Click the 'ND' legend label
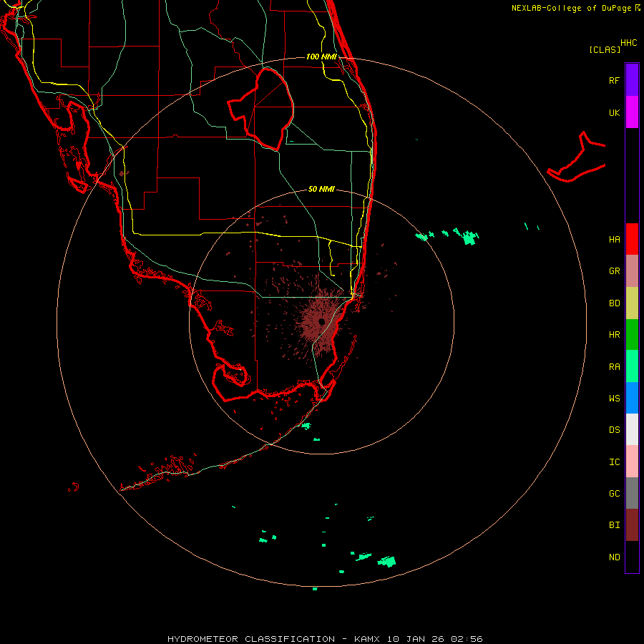Viewport: 644px width, 644px height. (x=614, y=557)
